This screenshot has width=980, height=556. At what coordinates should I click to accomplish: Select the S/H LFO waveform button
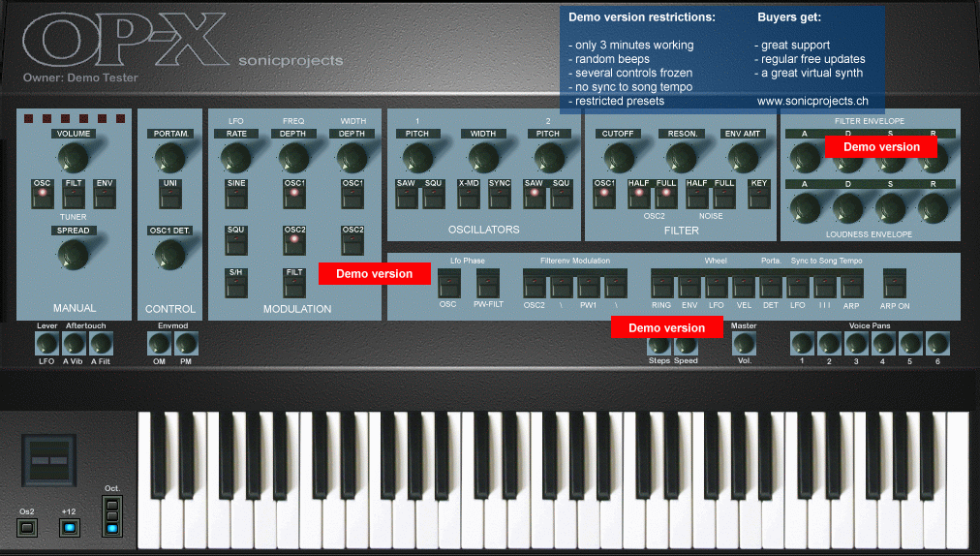point(236,286)
